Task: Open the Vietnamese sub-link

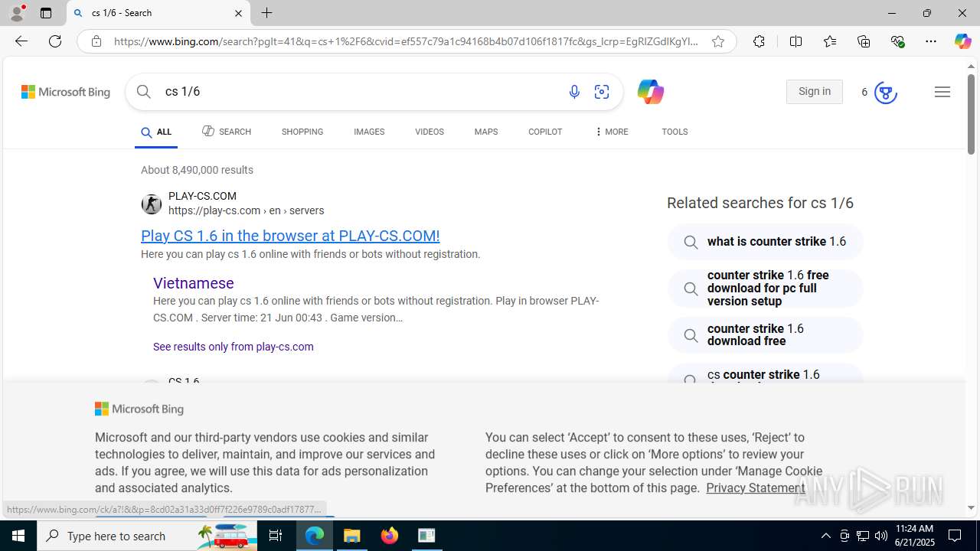Action: pyautogui.click(x=194, y=283)
